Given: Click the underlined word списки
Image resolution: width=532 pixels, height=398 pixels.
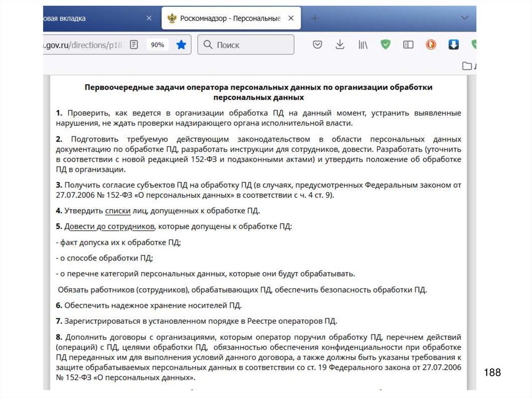Looking at the screenshot, I should pos(118,211).
